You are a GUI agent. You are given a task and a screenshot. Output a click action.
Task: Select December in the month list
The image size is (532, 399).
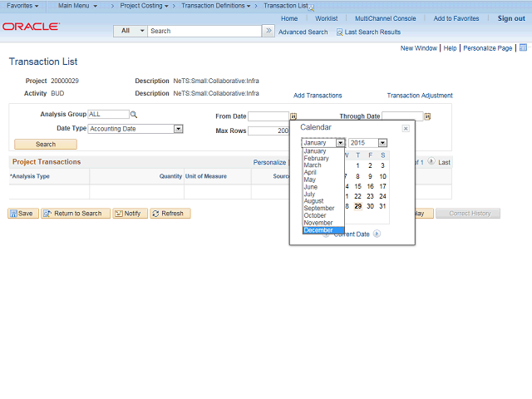click(x=318, y=230)
